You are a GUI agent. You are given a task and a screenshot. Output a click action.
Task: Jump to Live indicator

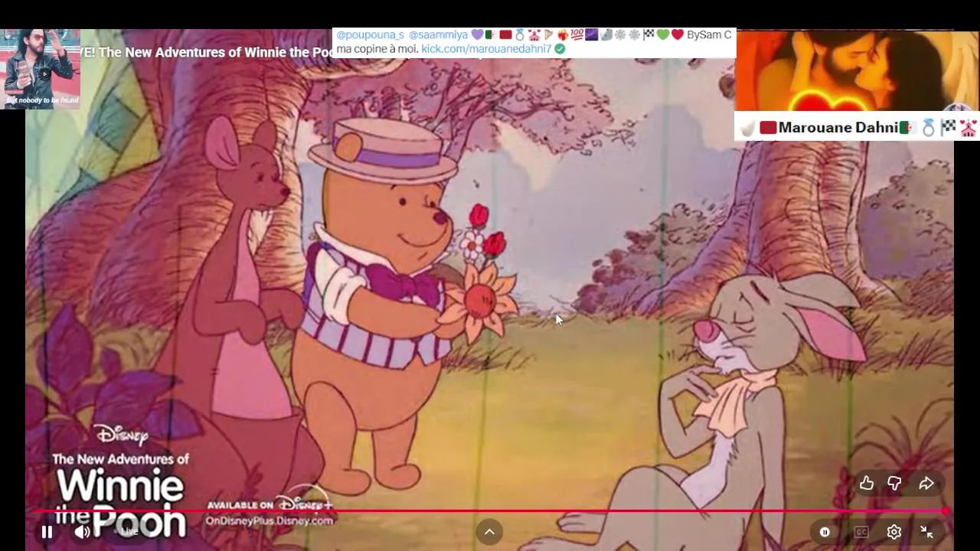pyautogui.click(x=128, y=531)
